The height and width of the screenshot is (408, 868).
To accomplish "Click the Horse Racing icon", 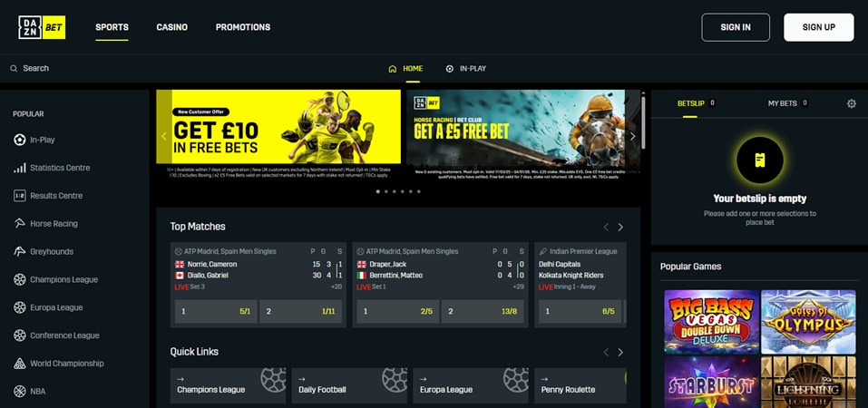I will coord(20,224).
